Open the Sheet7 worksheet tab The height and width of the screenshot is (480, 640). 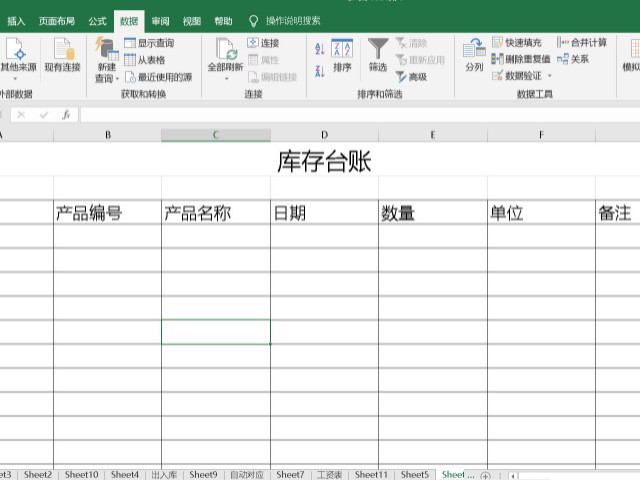pos(290,475)
